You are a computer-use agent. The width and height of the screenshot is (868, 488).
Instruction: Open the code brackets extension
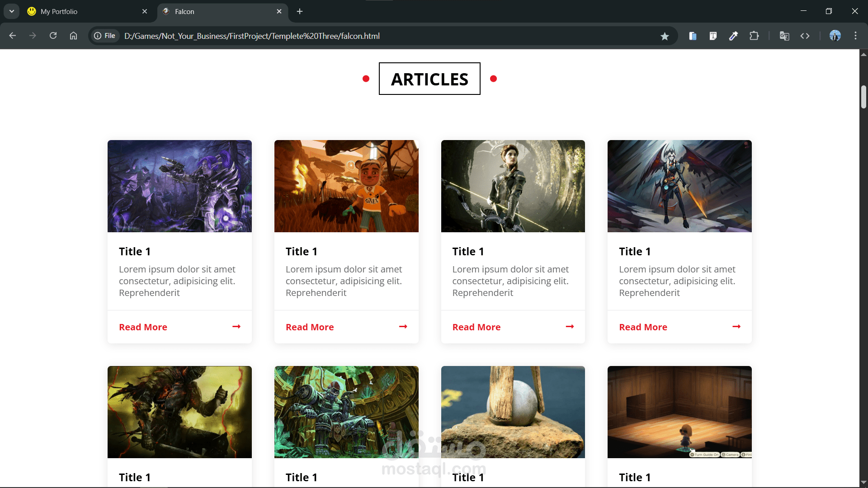tap(805, 36)
